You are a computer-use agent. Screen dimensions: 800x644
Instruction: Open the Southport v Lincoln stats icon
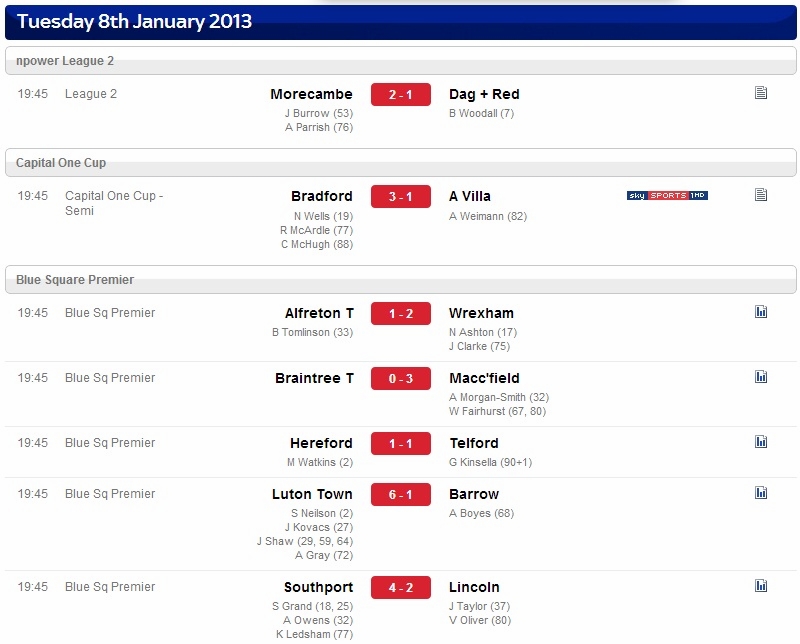(761, 585)
